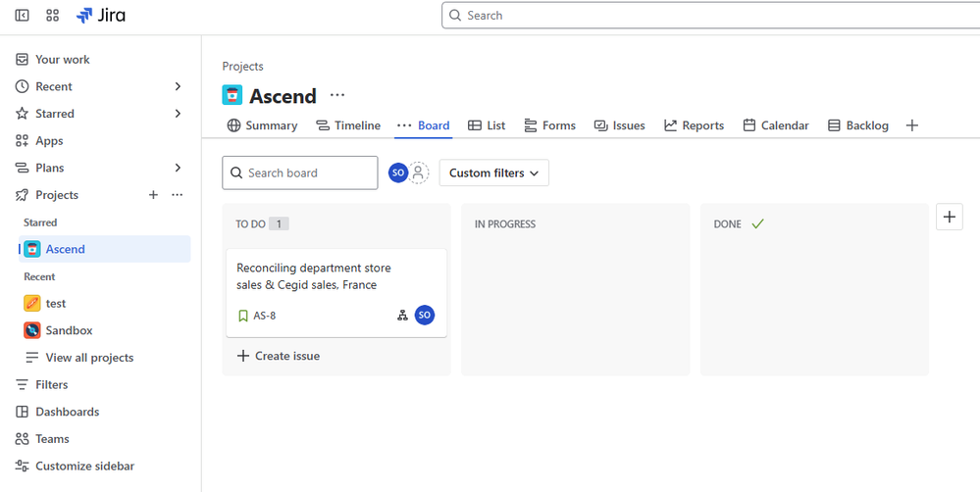Click the Recent heading under Projects
The width and height of the screenshot is (980, 492).
(39, 276)
